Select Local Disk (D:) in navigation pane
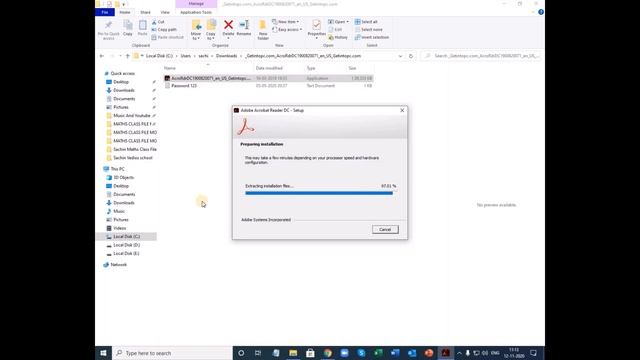This screenshot has height=360, width=640. tap(126, 245)
